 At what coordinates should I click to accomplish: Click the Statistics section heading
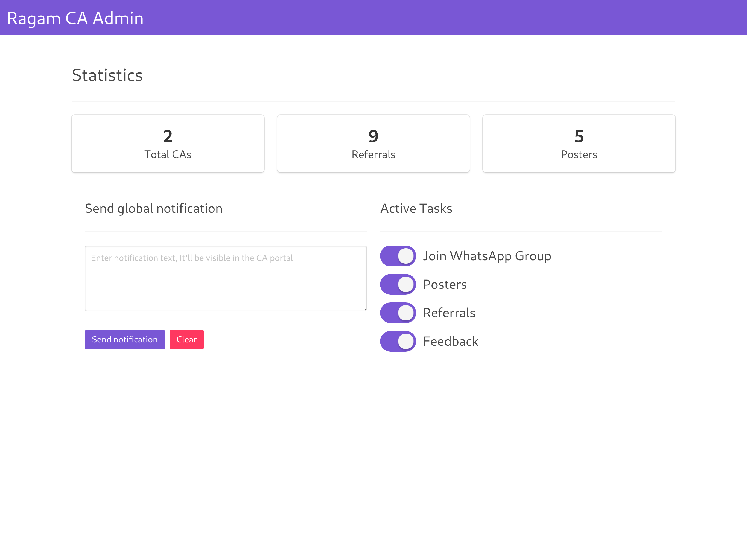tap(107, 75)
